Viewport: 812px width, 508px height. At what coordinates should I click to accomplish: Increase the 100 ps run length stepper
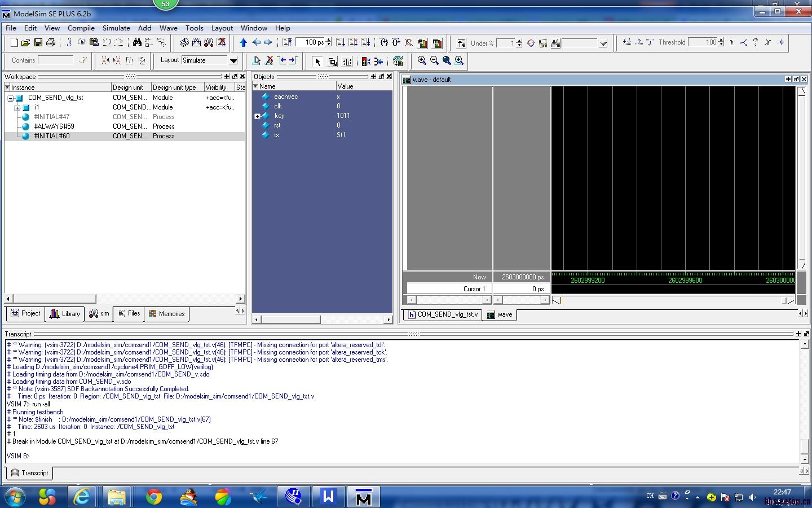click(x=329, y=40)
